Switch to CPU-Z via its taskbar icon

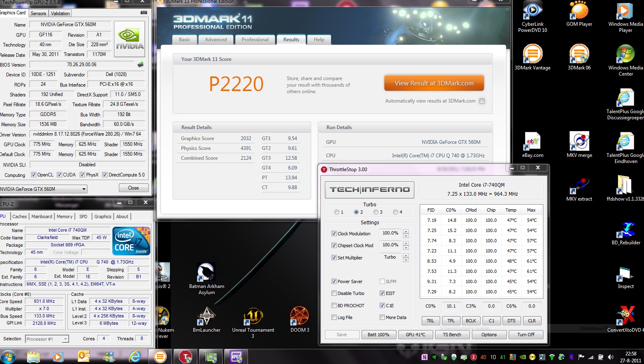coord(236,357)
